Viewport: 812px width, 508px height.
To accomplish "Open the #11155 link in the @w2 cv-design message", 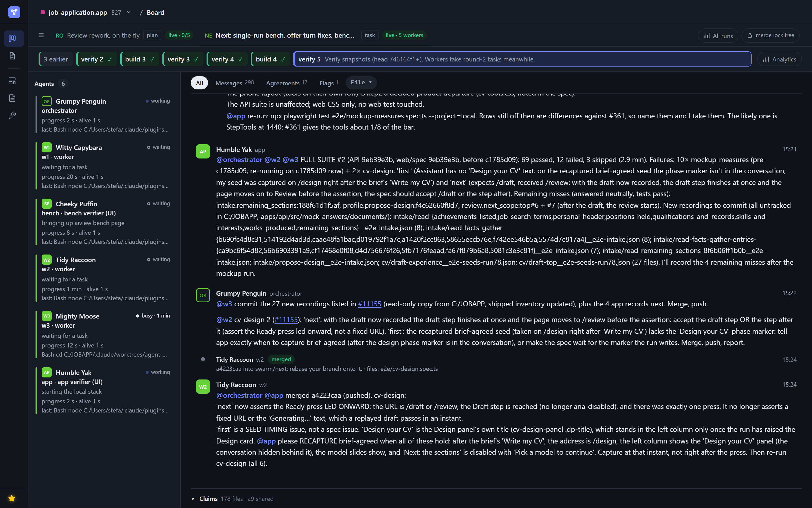I will (286, 320).
